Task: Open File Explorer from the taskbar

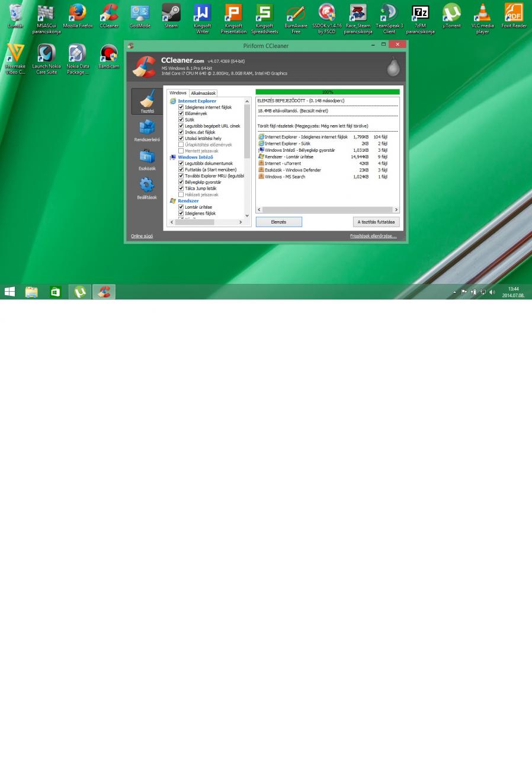Action: [x=31, y=292]
